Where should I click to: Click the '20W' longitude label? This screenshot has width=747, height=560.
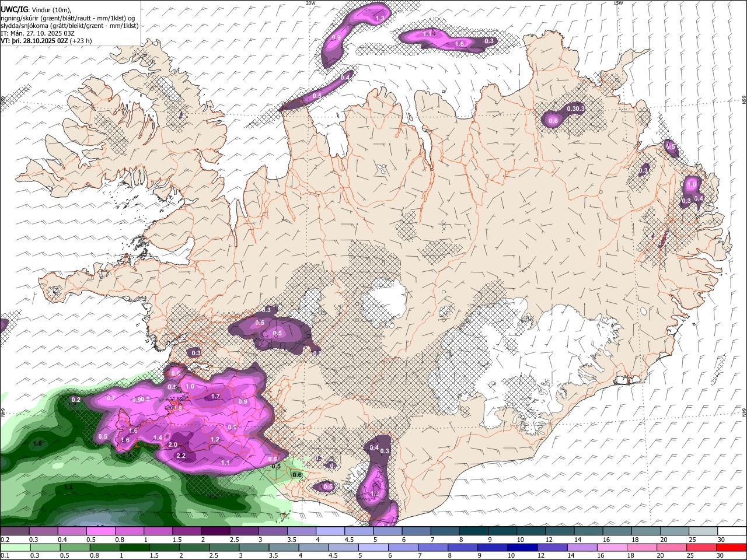pyautogui.click(x=310, y=3)
